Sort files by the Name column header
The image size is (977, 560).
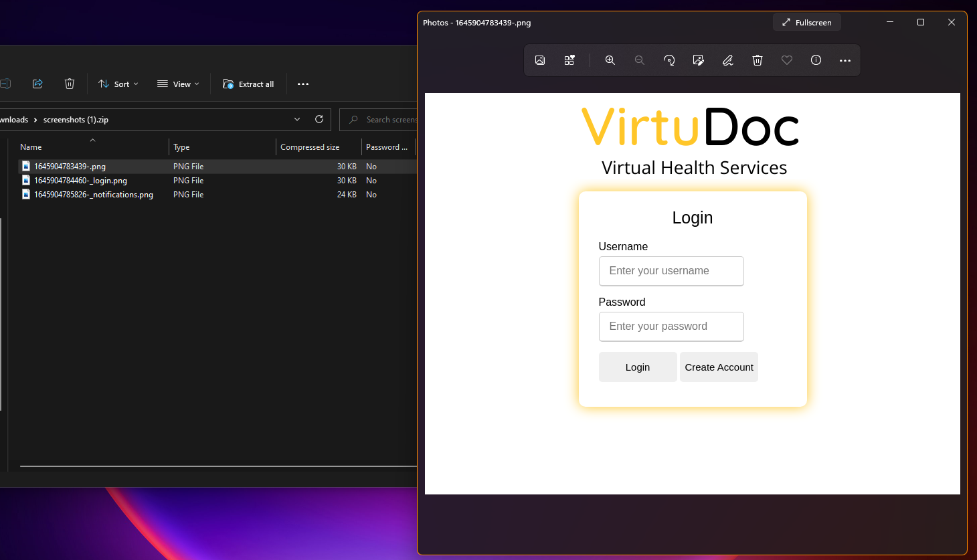coord(92,147)
